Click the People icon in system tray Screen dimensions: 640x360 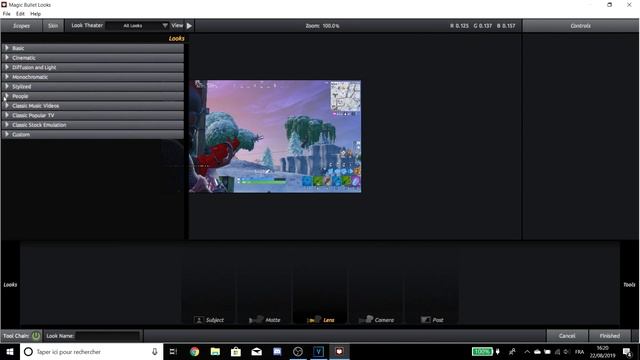(x=512, y=352)
